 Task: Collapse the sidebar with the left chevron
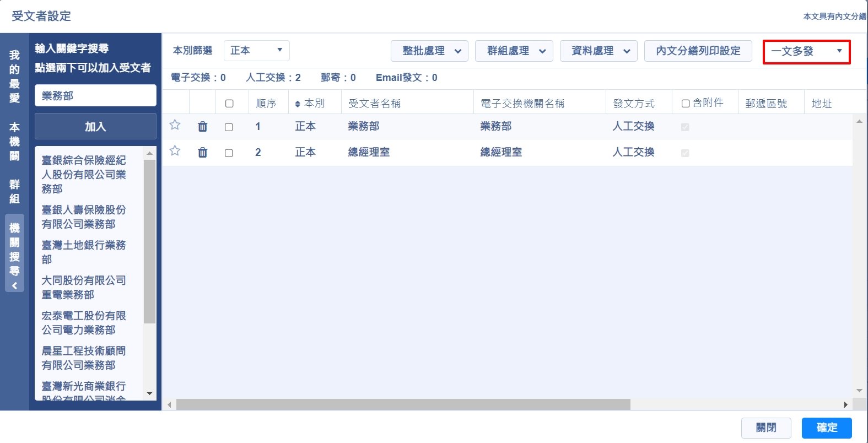[14, 285]
